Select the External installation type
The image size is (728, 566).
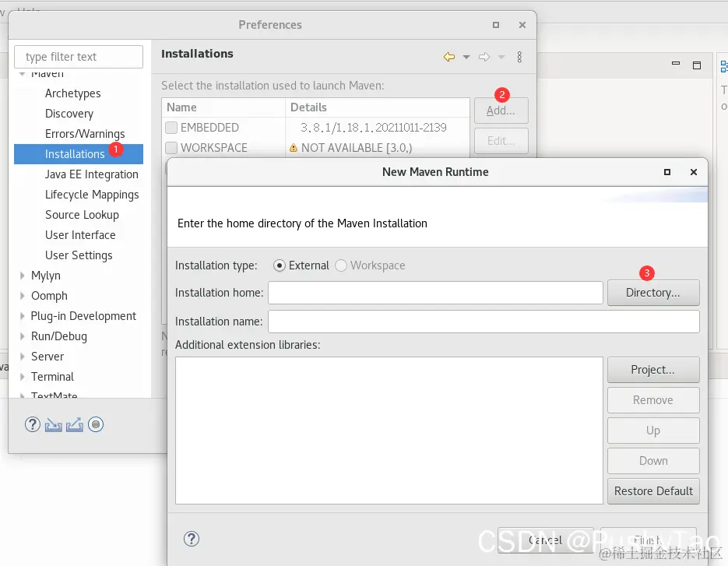click(x=280, y=265)
